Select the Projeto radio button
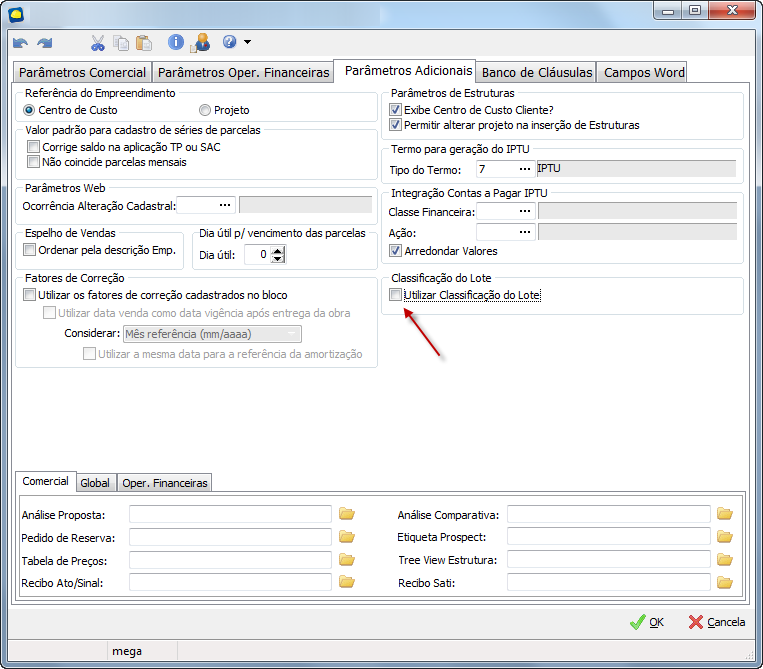 (x=205, y=110)
